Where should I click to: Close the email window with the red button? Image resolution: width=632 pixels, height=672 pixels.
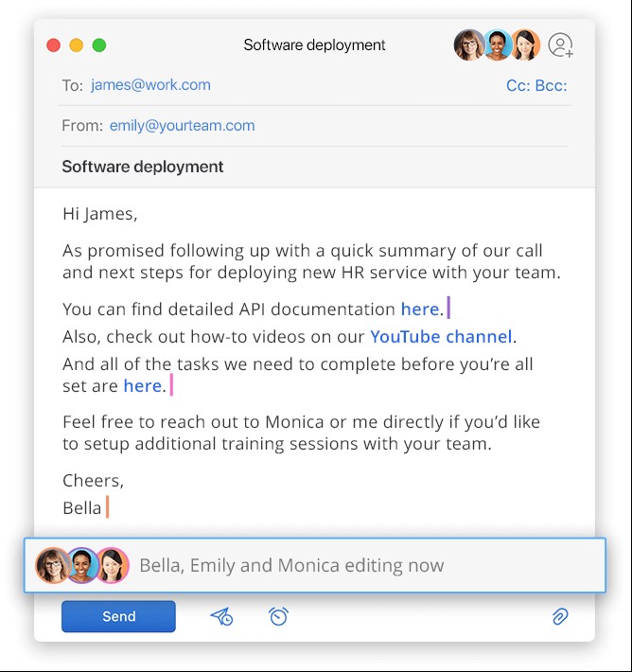pyautogui.click(x=53, y=45)
